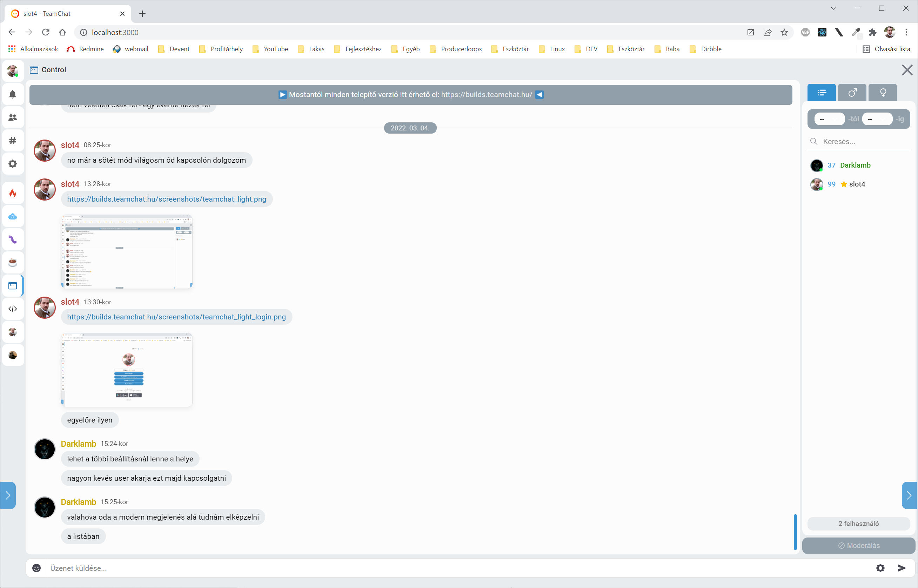The height and width of the screenshot is (588, 918).
Task: Open the login screenshot thumbnail image
Action: click(x=126, y=369)
